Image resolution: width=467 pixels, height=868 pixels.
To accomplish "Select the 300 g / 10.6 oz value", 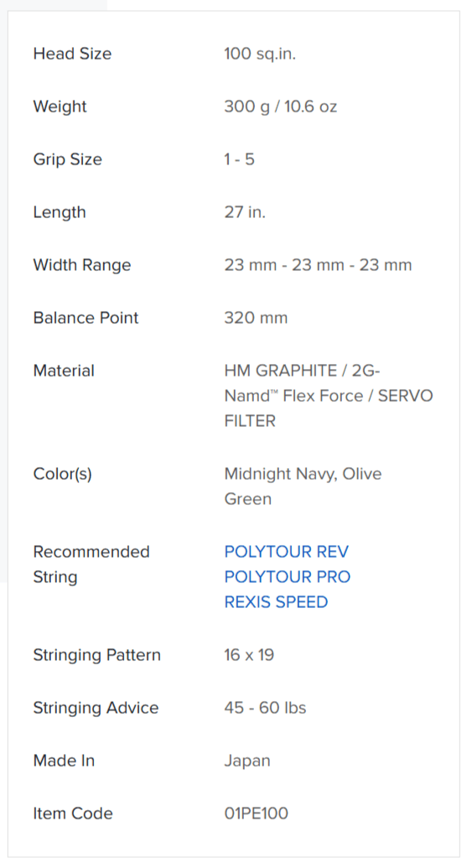I will tap(281, 107).
